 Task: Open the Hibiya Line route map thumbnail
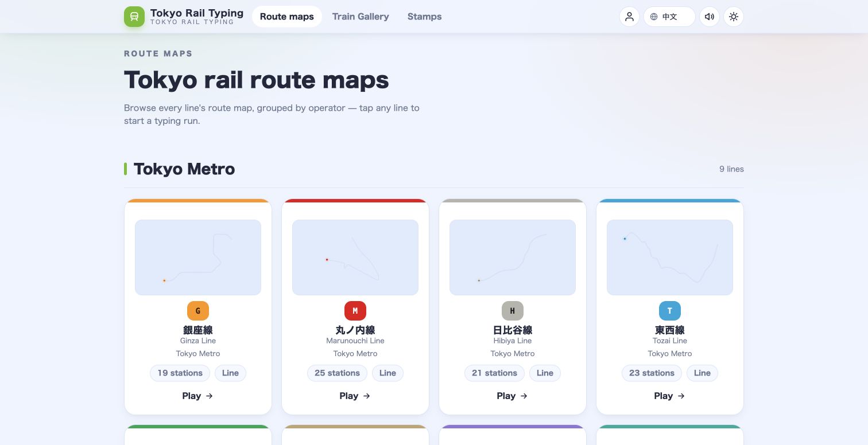tap(513, 257)
